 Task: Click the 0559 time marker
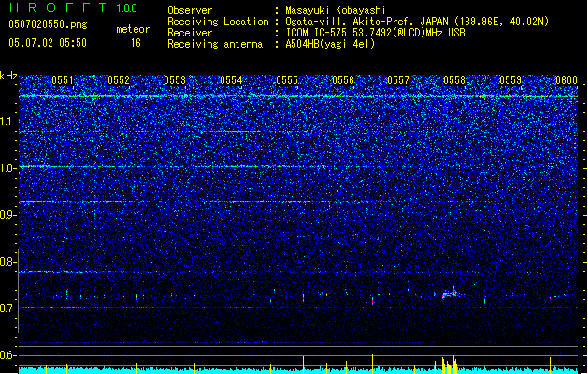tap(510, 80)
